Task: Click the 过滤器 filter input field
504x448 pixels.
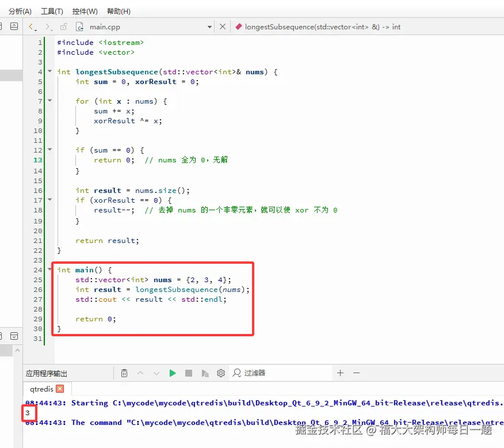Action: [x=280, y=373]
